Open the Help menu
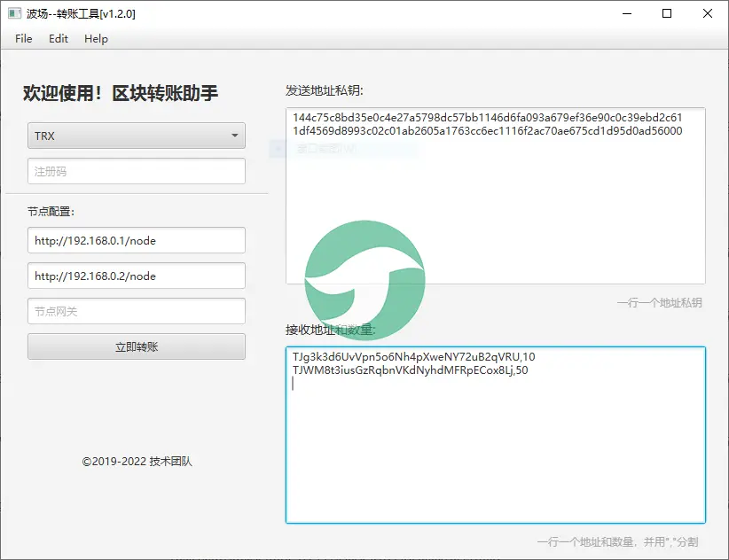Viewport: 729px width, 560px height. pyautogui.click(x=96, y=39)
